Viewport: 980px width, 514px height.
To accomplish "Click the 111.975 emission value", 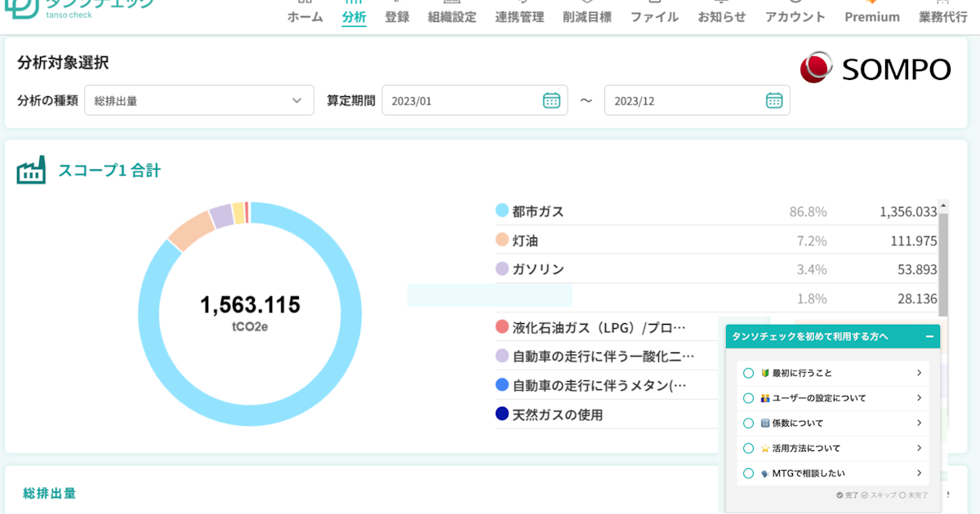I will tap(914, 241).
